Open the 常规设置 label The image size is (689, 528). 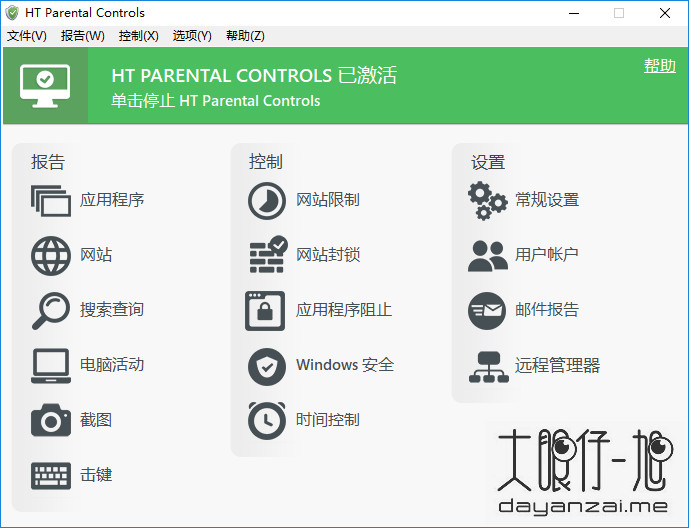[547, 200]
